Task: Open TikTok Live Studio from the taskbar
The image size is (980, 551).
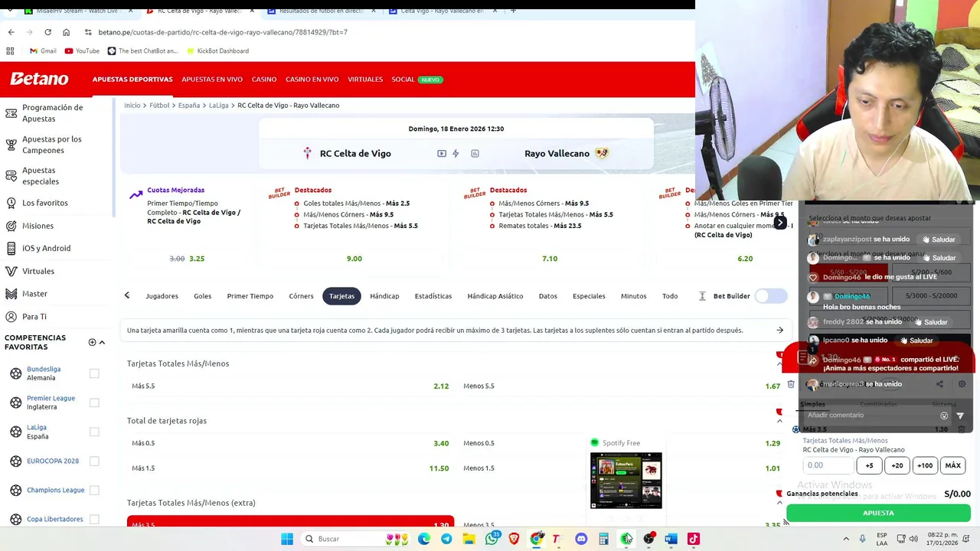Action: click(x=693, y=539)
